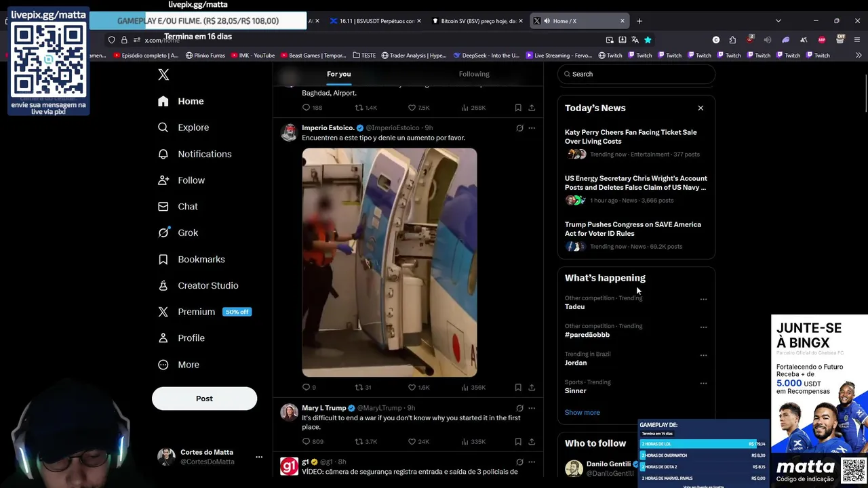
Task: View analytics showing 335K views
Action: [x=473, y=442]
